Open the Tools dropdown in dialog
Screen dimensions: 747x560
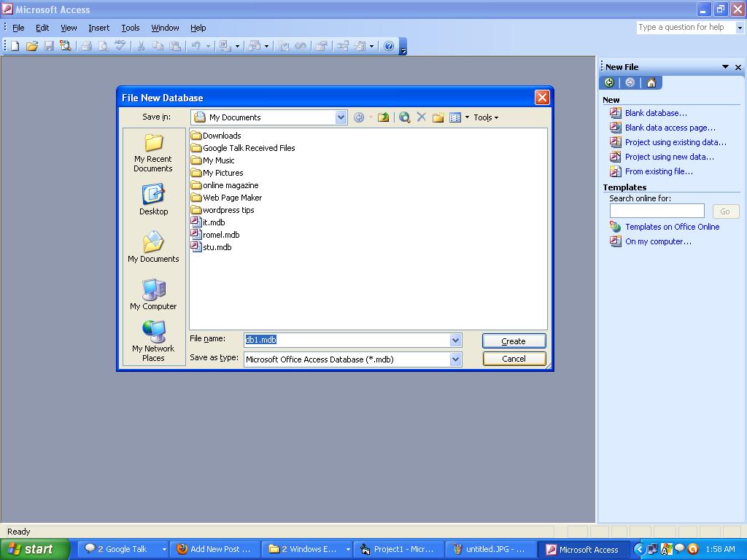point(485,117)
